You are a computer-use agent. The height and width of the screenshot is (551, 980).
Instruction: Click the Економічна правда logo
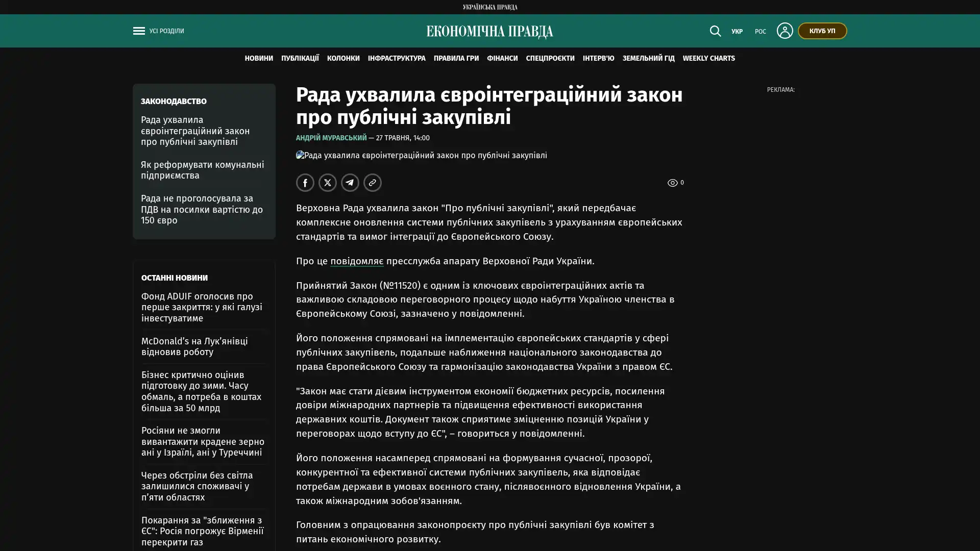point(490,32)
